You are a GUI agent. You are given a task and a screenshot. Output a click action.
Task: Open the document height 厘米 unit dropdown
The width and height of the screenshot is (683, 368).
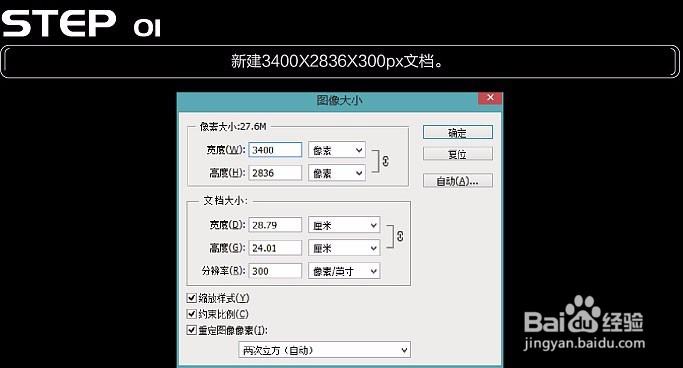(344, 248)
